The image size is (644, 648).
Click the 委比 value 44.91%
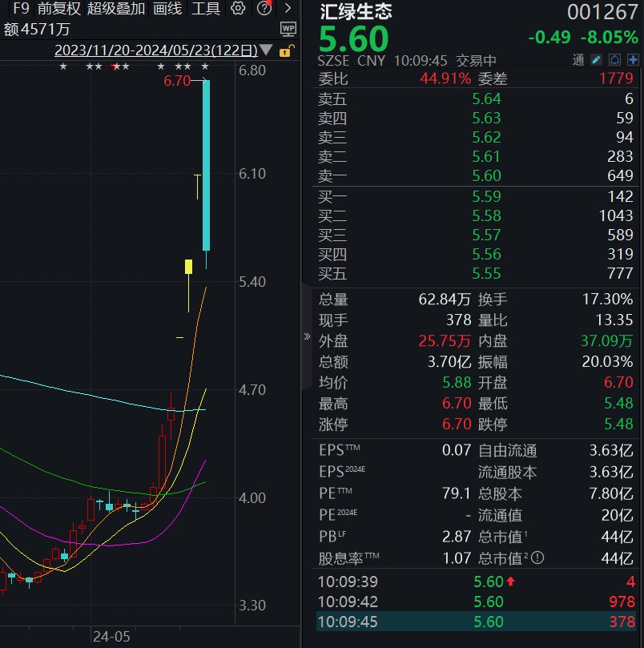(x=445, y=78)
